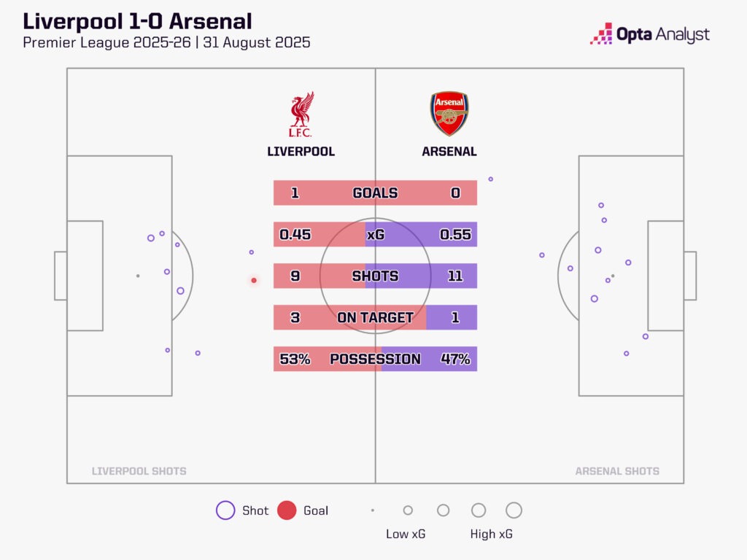
Task: Click the Low xG legend text
Action: 406,534
